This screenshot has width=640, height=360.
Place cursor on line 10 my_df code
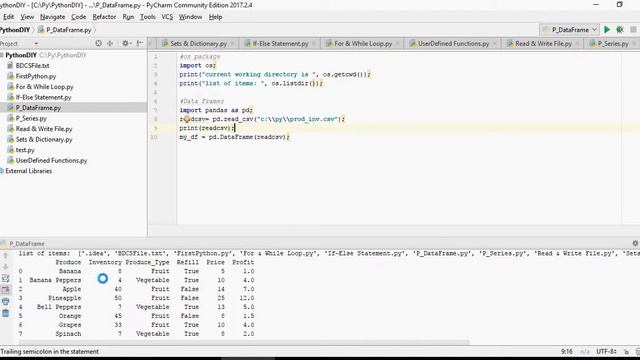pos(234,137)
